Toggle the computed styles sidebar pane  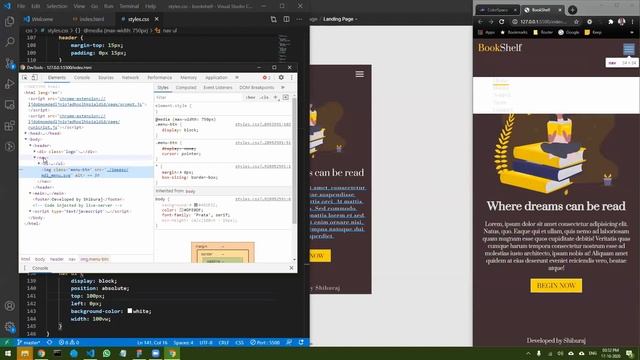point(285,98)
